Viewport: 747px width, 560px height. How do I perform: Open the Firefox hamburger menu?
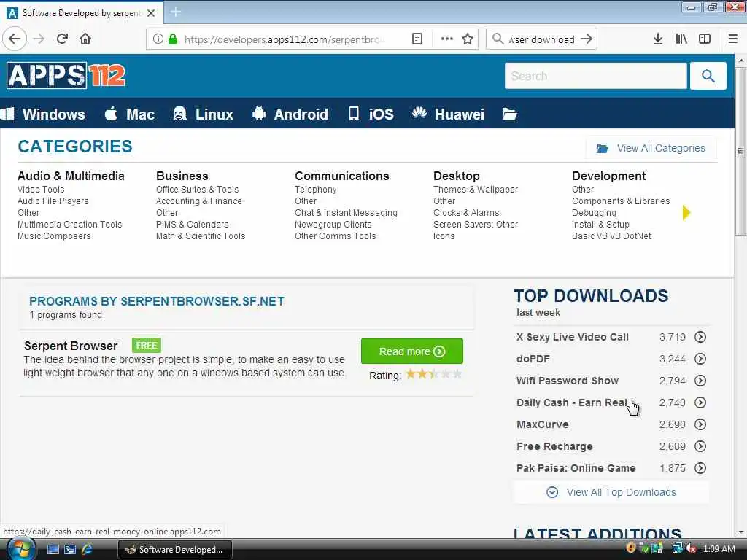[732, 39]
